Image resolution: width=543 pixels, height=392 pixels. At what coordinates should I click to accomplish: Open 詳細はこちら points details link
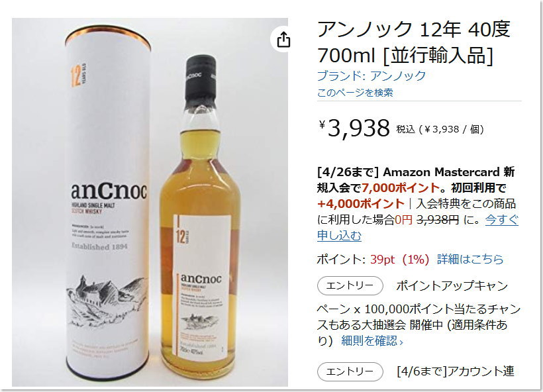point(470,259)
